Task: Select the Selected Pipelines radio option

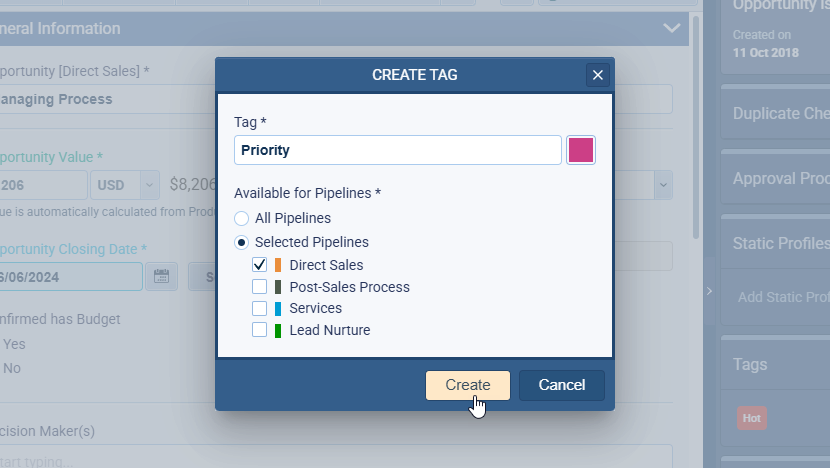Action: 241,242
